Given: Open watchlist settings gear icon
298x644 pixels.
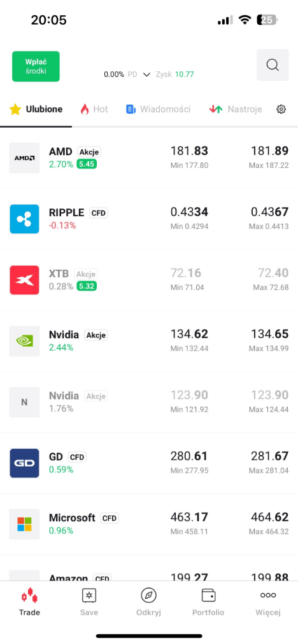Looking at the screenshot, I should (x=281, y=109).
